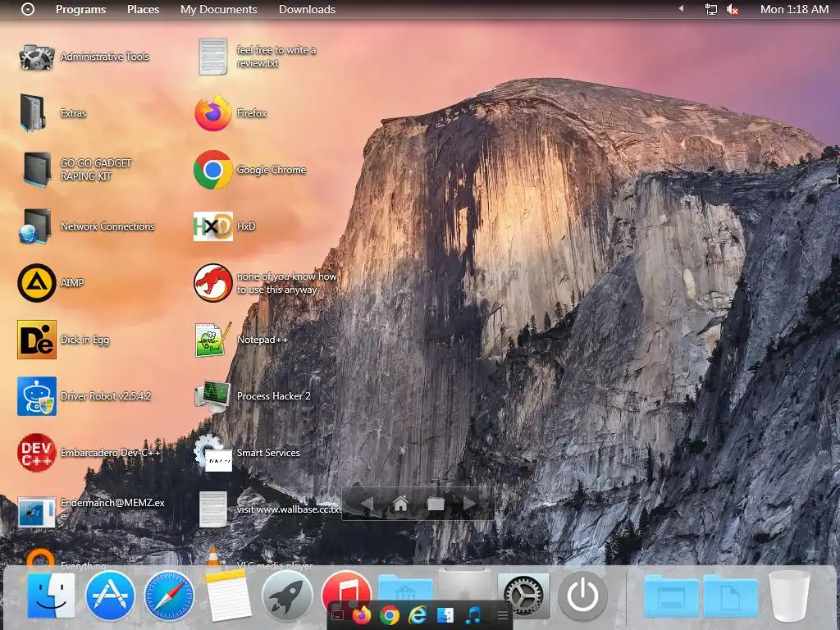Open the Trash can in the dock
The height and width of the screenshot is (630, 840).
point(789,596)
